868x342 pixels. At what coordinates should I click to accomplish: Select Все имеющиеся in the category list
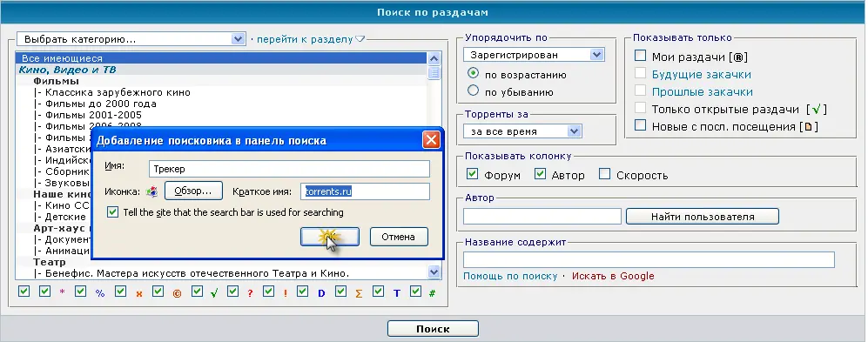pyautogui.click(x=221, y=58)
